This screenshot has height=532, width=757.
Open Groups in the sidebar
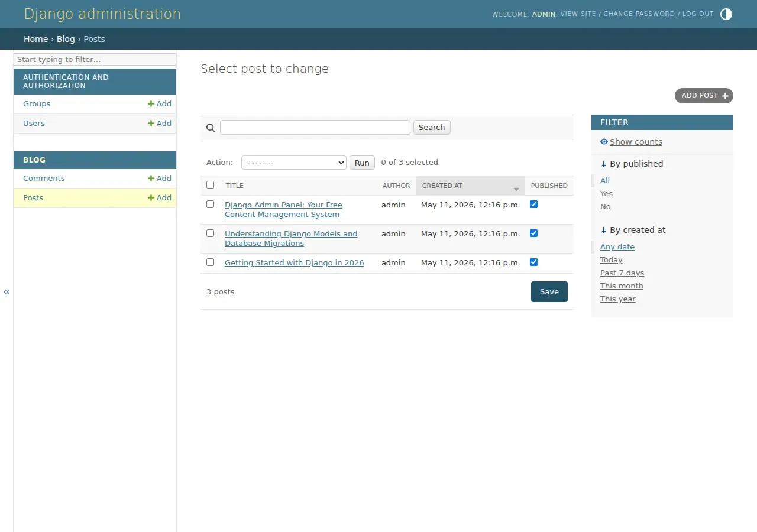point(37,103)
